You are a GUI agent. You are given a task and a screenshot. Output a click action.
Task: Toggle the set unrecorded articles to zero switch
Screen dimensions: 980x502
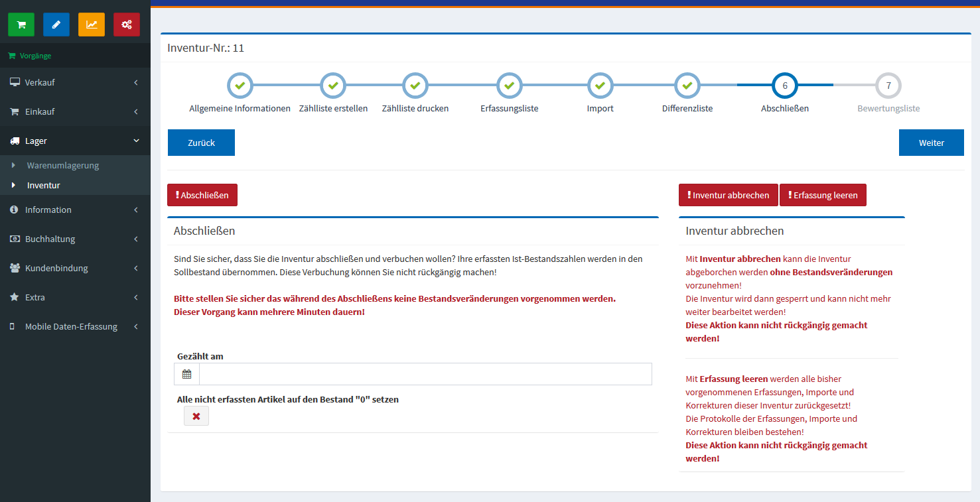coord(196,416)
